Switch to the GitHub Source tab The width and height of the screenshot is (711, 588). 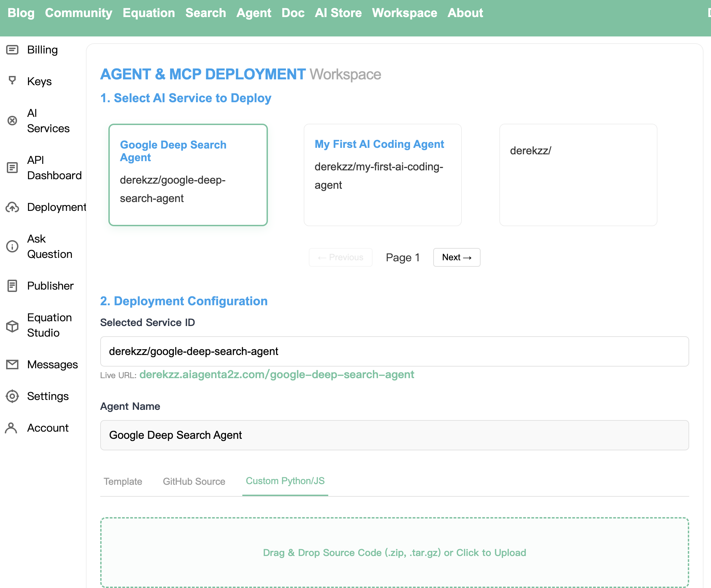[x=194, y=481]
